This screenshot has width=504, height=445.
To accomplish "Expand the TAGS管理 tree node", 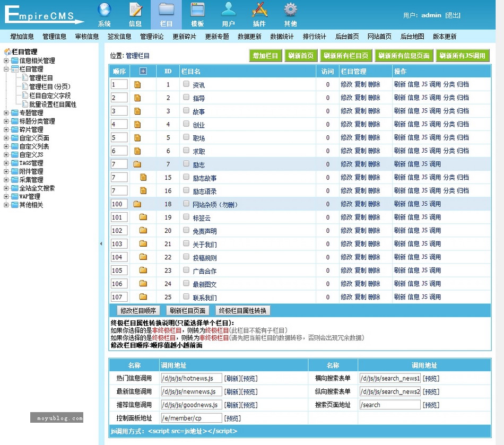I will [6, 163].
